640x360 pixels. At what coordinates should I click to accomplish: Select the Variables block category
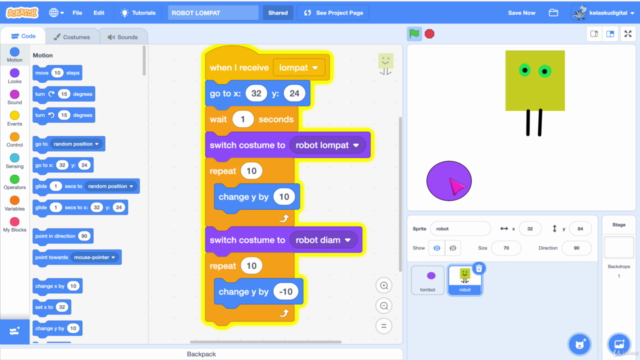click(15, 203)
